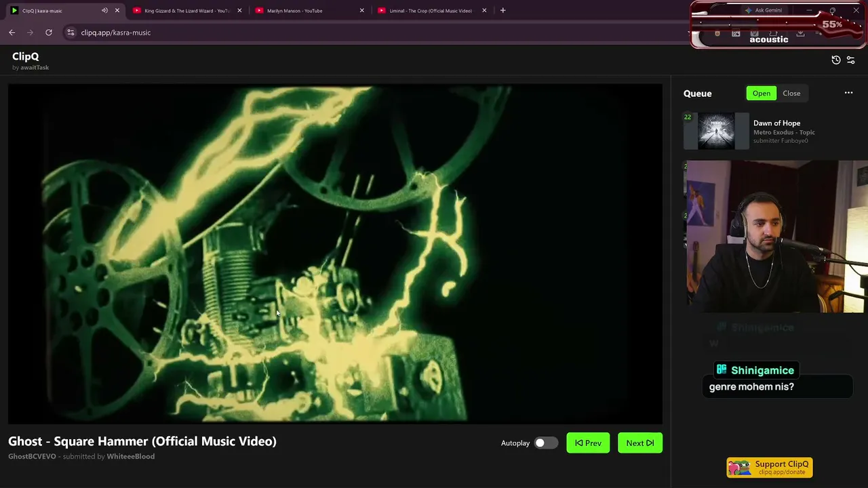Open the Support ClipQ donate link
This screenshot has height=488, width=868.
point(770,468)
